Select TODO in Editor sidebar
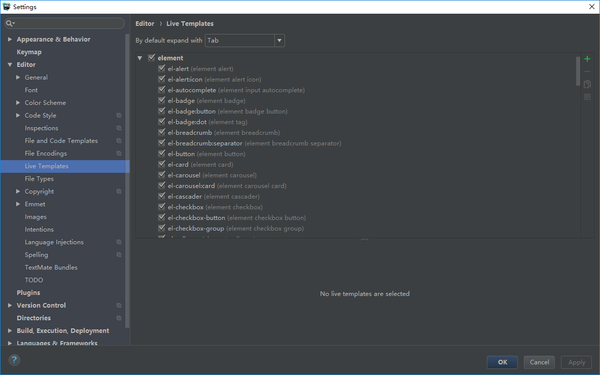This screenshot has width=600, height=375. coord(34,280)
